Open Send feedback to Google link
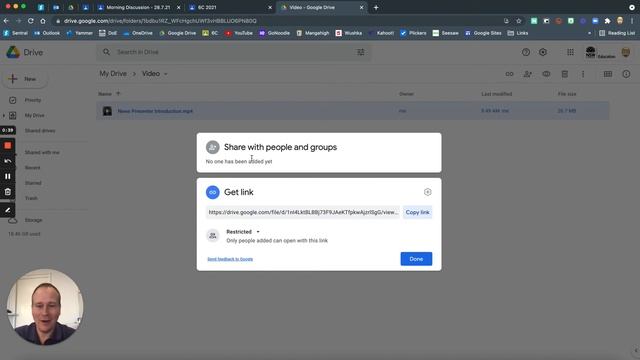The width and height of the screenshot is (640, 360). [230, 259]
